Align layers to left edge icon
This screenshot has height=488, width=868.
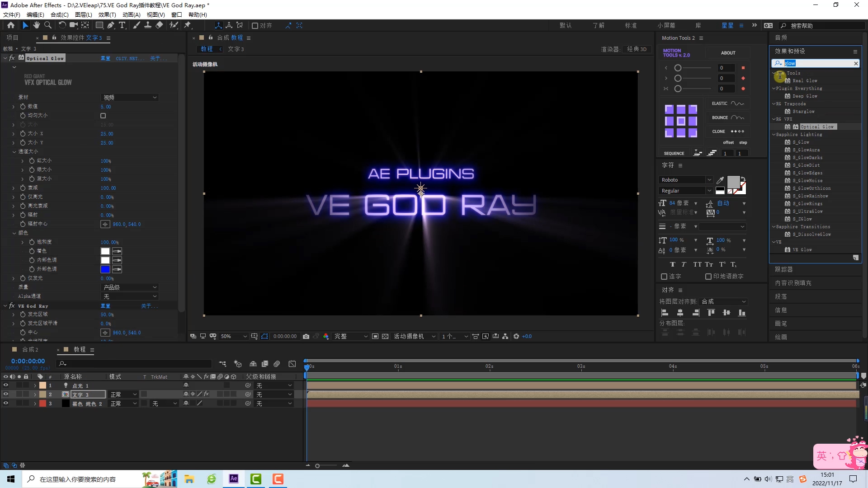[x=665, y=313]
